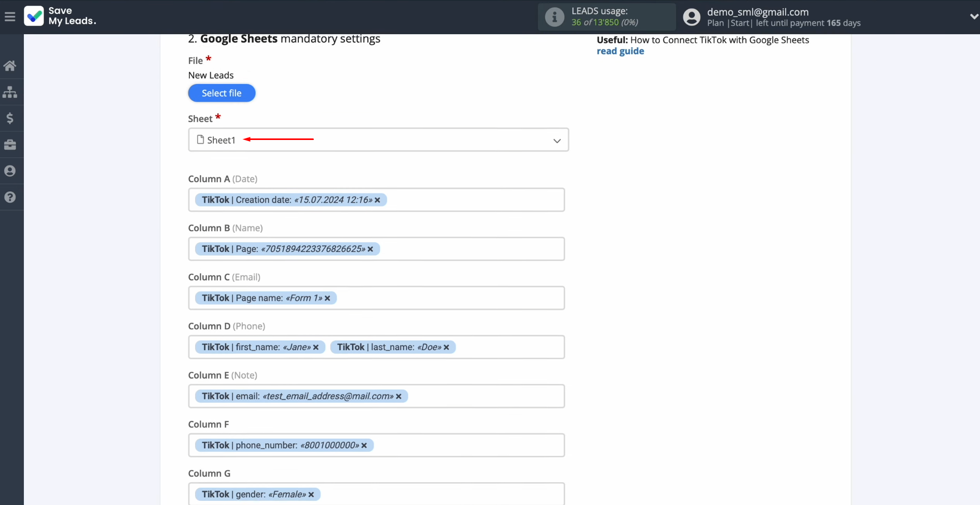980x505 pixels.
Task: Remove the last_name Doe tag
Action: pyautogui.click(x=446, y=347)
